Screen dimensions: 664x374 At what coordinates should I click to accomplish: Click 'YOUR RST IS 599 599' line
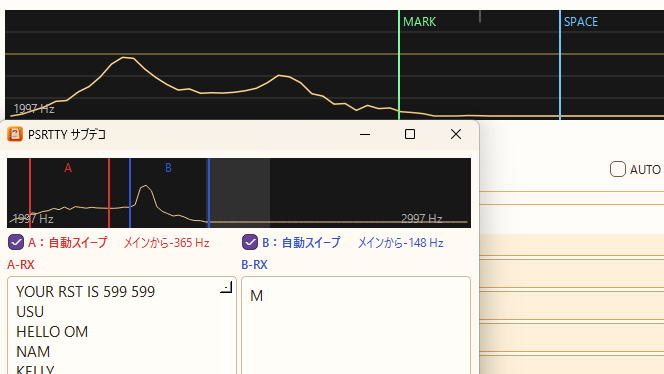[x=86, y=292]
